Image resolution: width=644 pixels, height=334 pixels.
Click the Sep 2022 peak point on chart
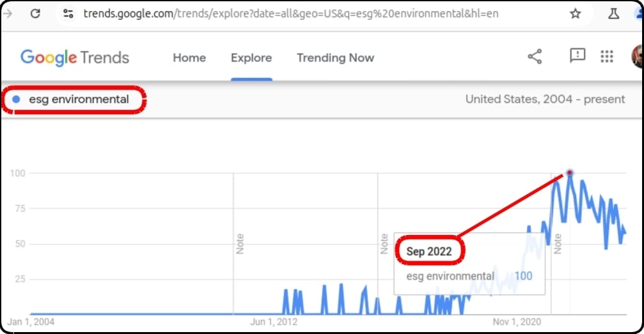tap(569, 173)
